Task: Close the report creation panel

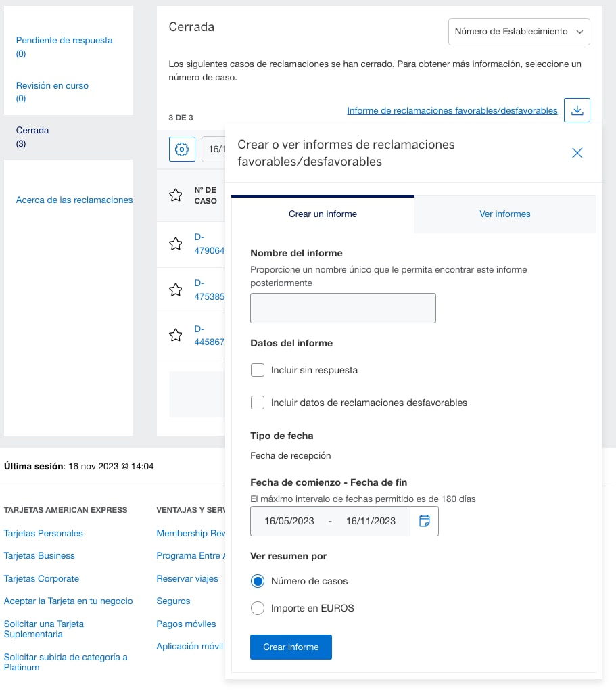Action: point(577,153)
